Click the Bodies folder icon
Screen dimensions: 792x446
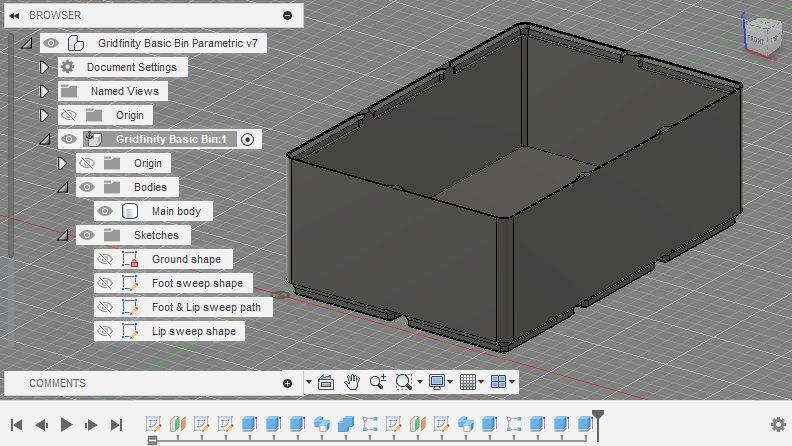pos(112,187)
